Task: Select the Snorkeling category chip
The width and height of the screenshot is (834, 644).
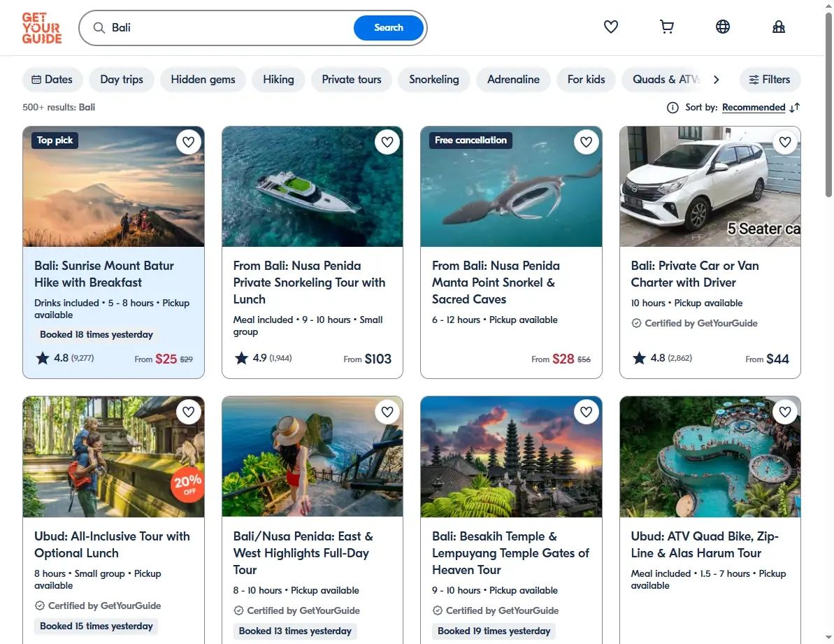Action: [433, 80]
